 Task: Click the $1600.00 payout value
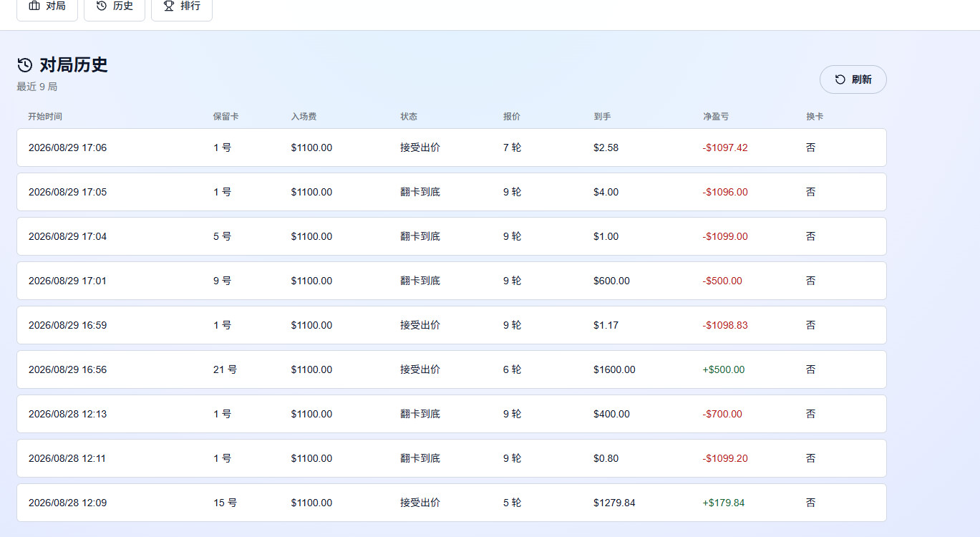(614, 369)
